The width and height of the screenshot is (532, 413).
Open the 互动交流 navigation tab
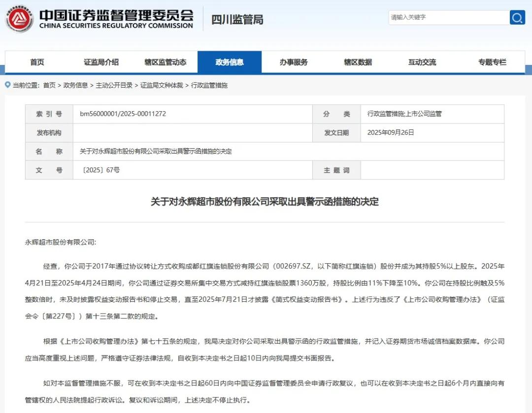pyautogui.click(x=422, y=62)
